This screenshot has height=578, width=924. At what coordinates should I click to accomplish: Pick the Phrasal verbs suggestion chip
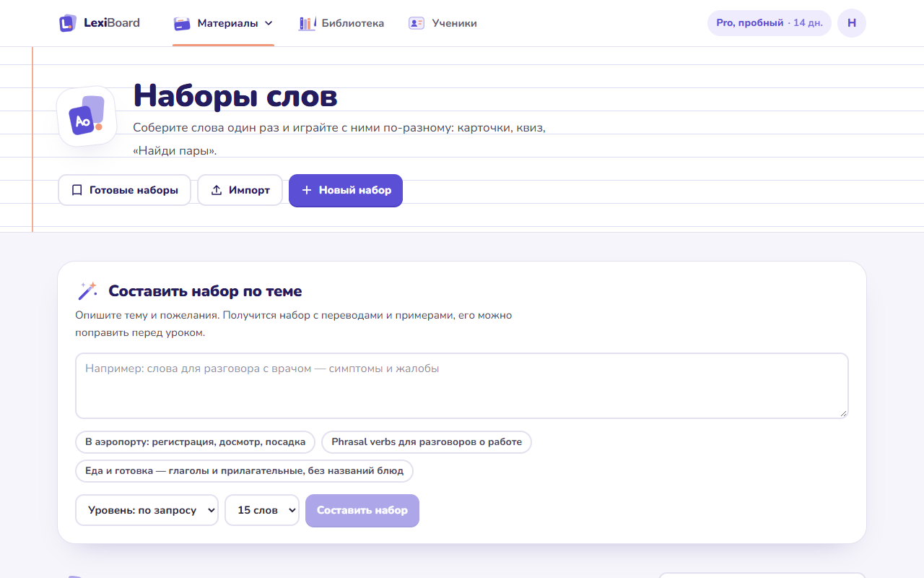coord(427,442)
